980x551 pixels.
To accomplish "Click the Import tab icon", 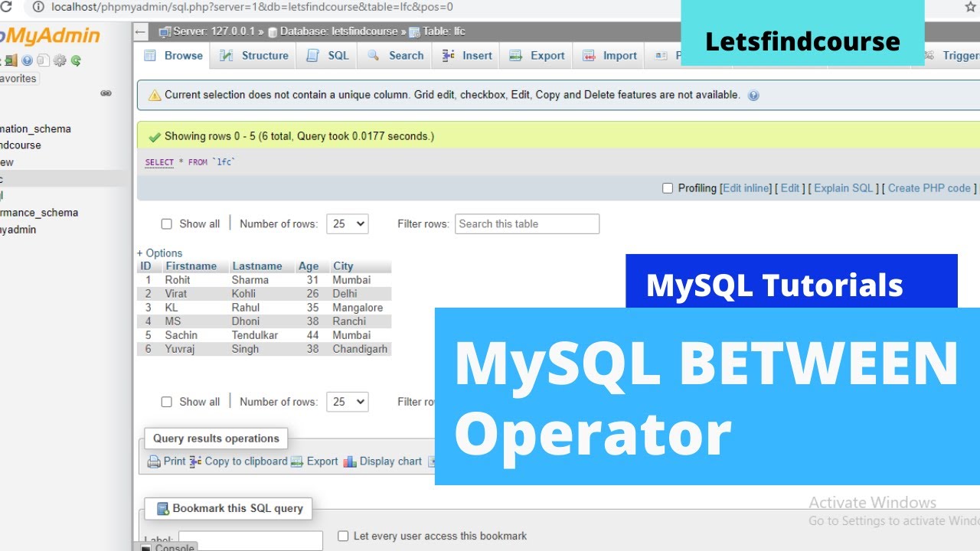I will [x=589, y=56].
